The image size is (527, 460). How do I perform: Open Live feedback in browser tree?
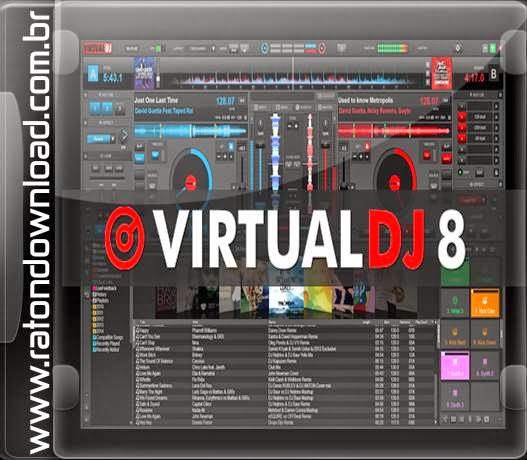point(105,288)
